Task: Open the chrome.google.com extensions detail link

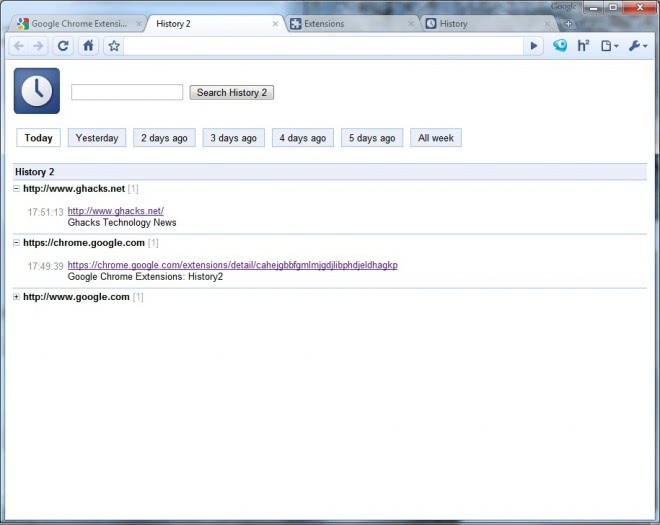Action: point(232,265)
